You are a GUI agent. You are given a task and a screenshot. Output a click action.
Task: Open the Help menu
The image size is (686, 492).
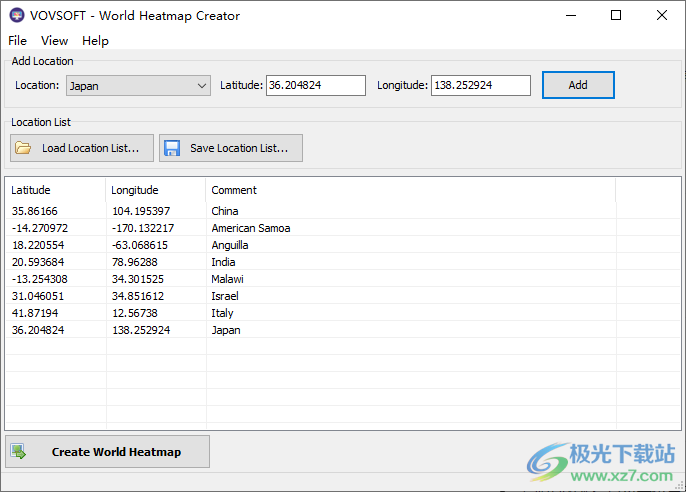click(x=95, y=41)
